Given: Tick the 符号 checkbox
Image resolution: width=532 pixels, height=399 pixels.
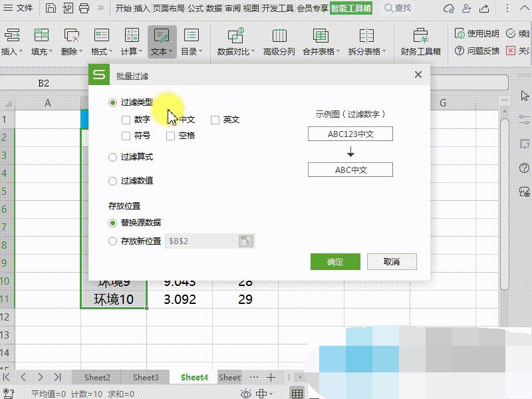Looking at the screenshot, I should [126, 136].
